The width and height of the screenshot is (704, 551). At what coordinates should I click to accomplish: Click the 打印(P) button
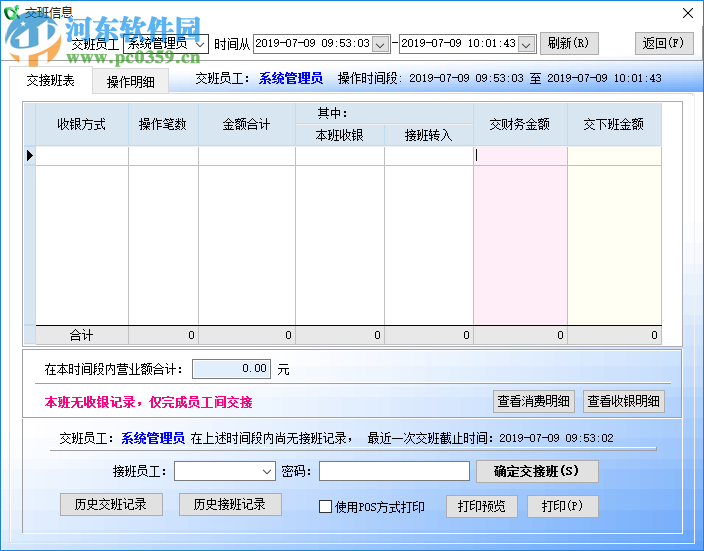coord(562,507)
